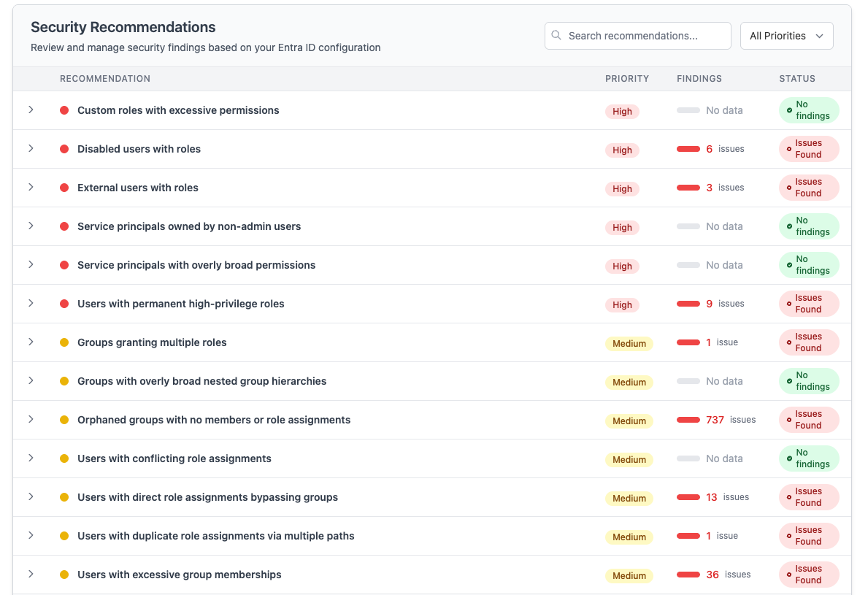
Task: Click the "High" priority badge on External users row
Action: coord(622,188)
